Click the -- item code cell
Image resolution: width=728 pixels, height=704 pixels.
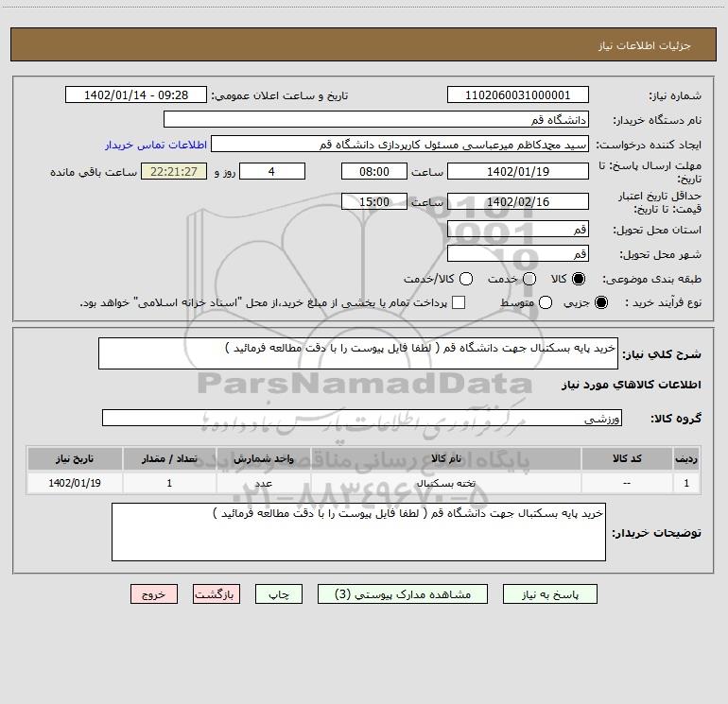pos(627,483)
